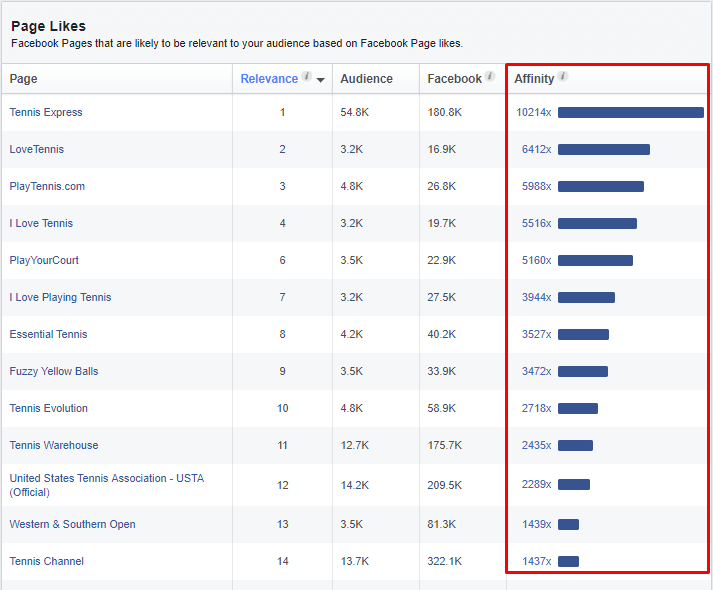Click the 2718x affinity value
713x590 pixels.
tap(536, 408)
